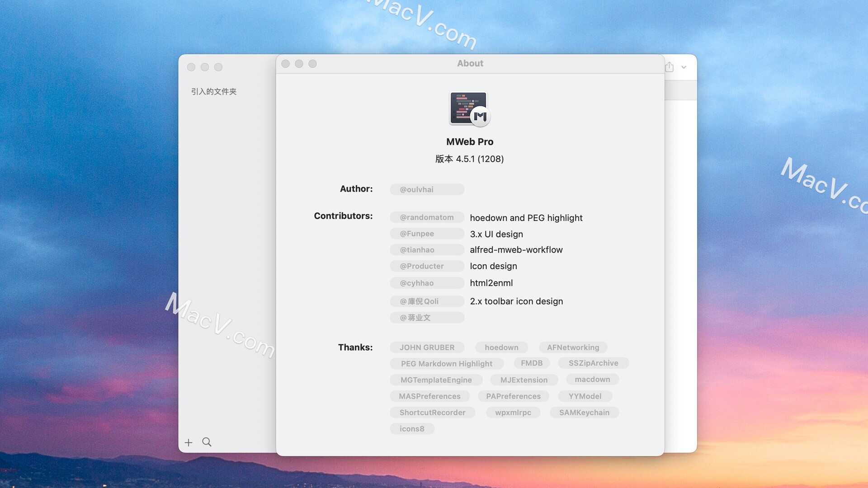868x488 pixels.
Task: Click the MASPreferences button
Action: (x=430, y=396)
